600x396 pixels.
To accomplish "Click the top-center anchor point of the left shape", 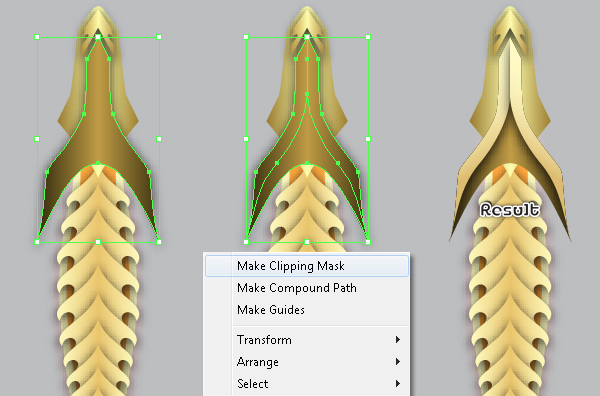I will 98,37.
